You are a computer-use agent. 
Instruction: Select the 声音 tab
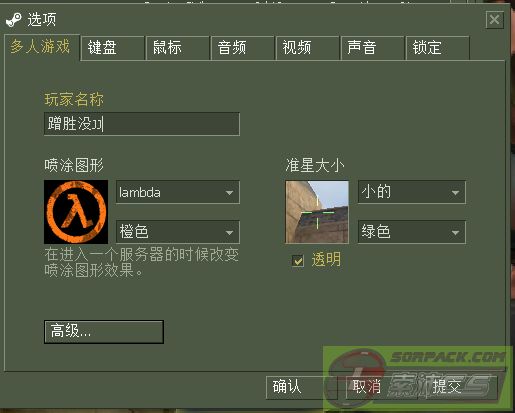click(372, 48)
